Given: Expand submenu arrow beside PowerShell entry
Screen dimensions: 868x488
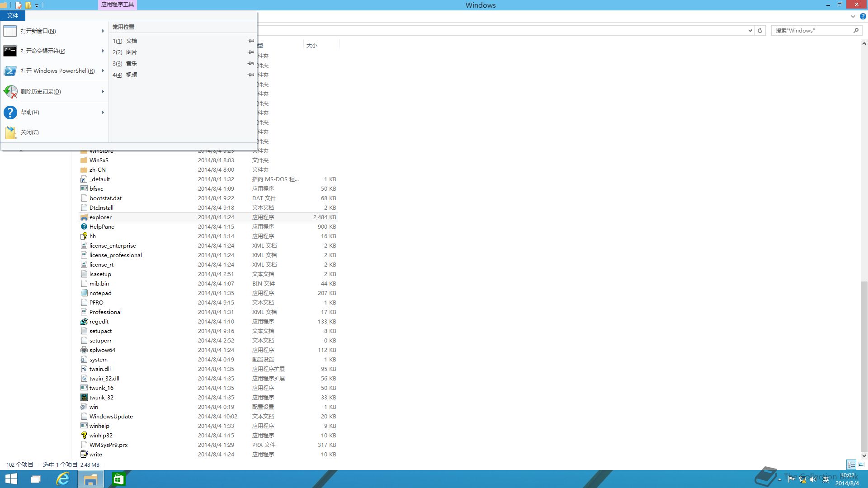Looking at the screenshot, I should (103, 71).
